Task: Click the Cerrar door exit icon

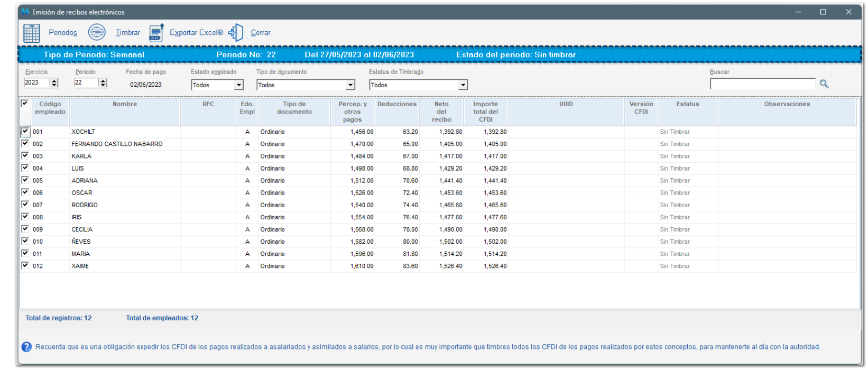Action: click(236, 33)
